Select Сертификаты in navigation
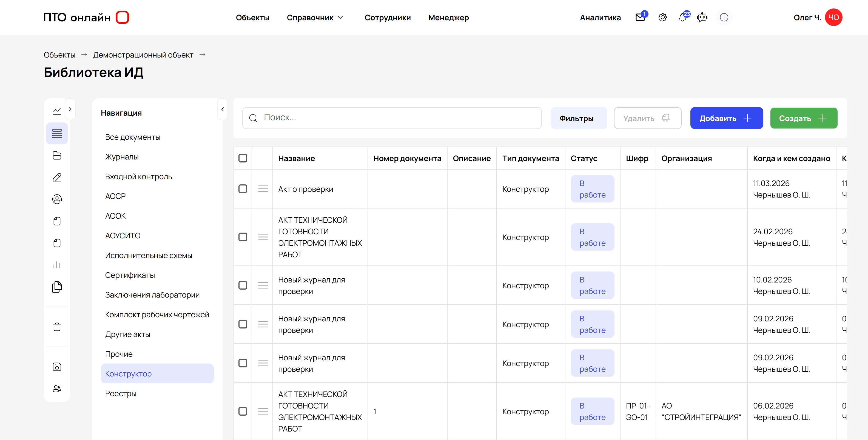Viewport: 868px width, 440px height. pyautogui.click(x=157, y=275)
